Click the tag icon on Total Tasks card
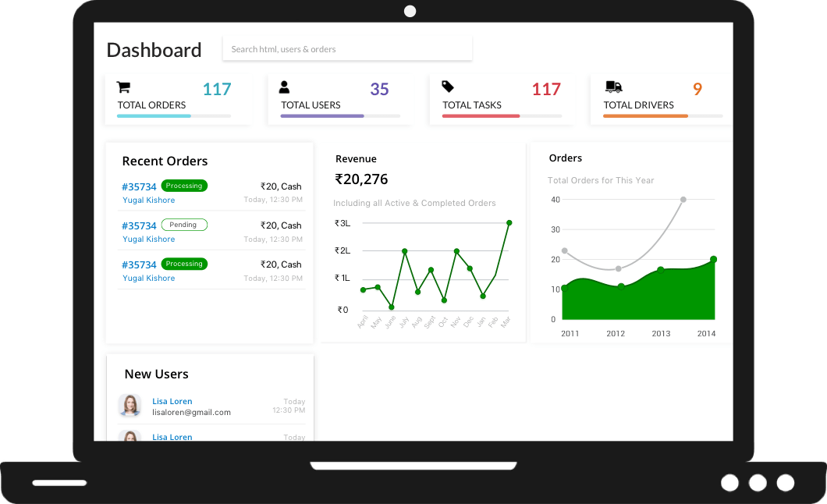Viewport: 827px width, 504px height. coord(449,87)
